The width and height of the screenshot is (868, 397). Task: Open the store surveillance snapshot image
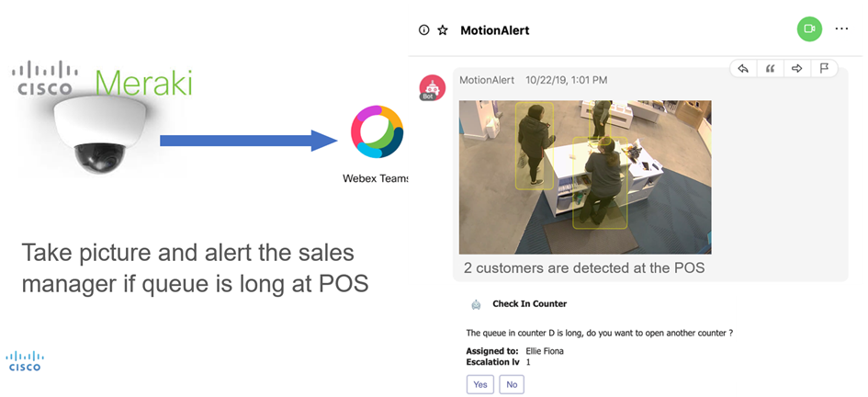coord(585,176)
